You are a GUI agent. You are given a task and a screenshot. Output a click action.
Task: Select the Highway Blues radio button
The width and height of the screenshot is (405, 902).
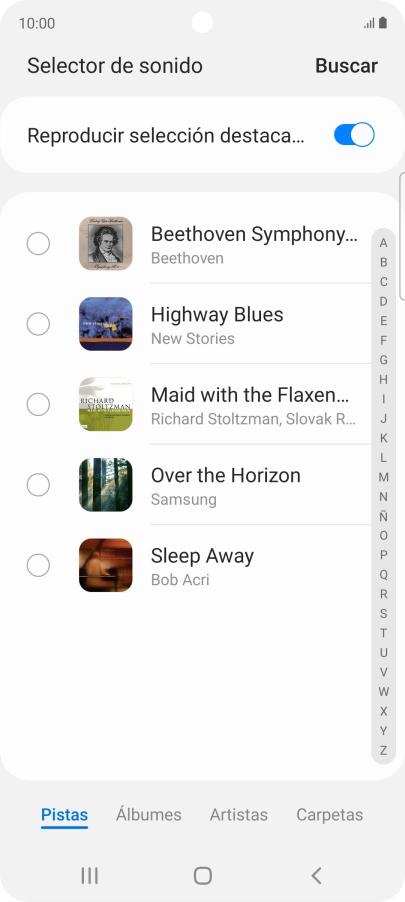pyautogui.click(x=38, y=324)
